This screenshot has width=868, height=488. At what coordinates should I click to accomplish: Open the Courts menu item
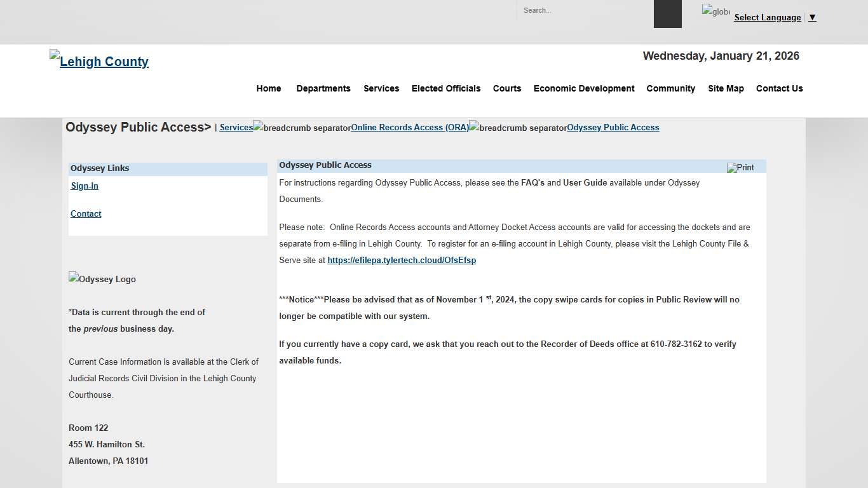[507, 88]
